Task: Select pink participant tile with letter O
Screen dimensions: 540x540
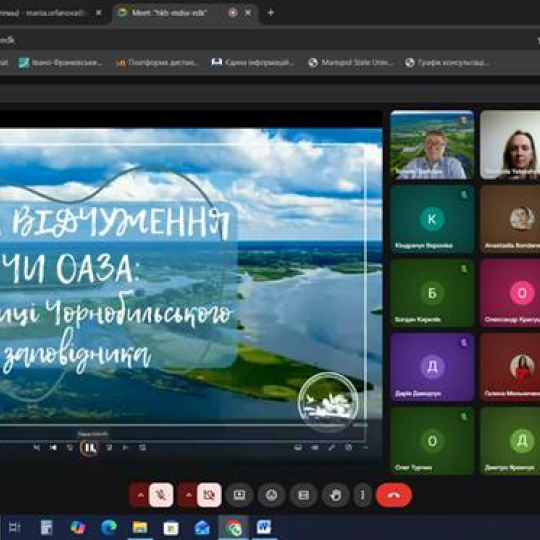Action: click(510, 293)
